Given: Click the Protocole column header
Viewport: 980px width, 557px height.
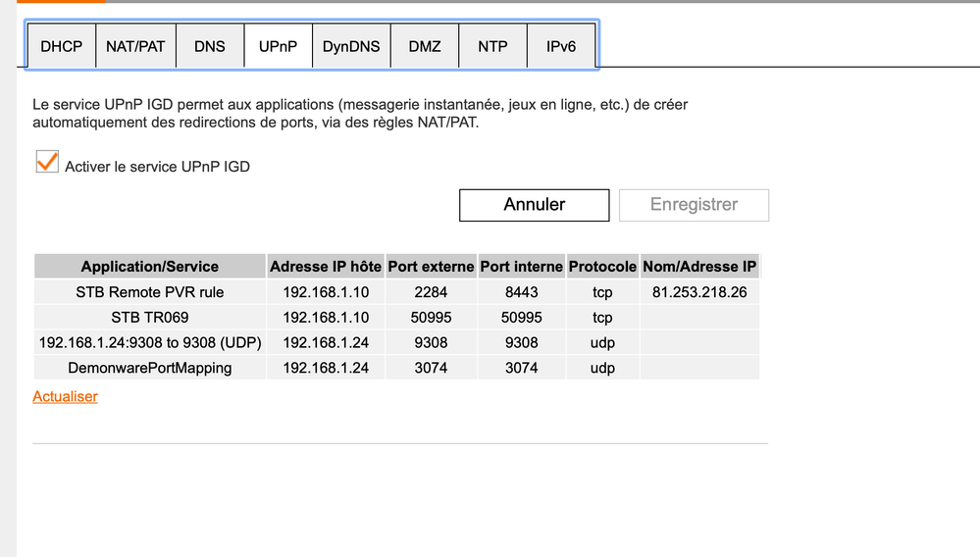Looking at the screenshot, I should [x=602, y=267].
